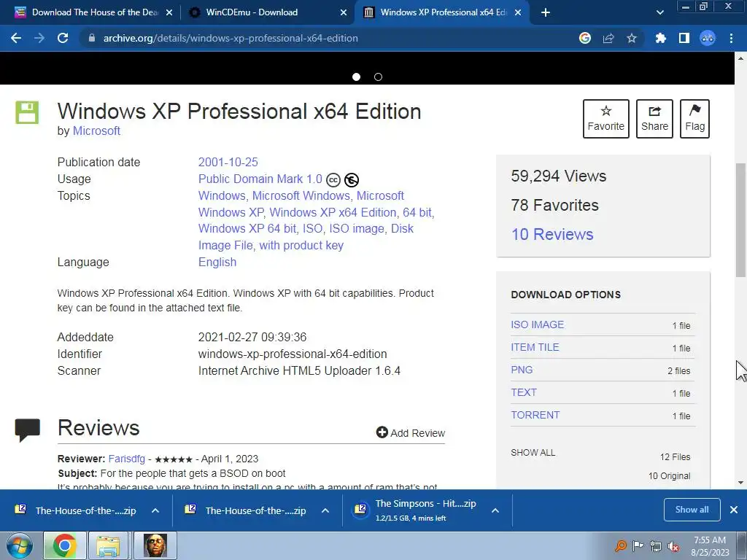The image size is (747, 560).
Task: Close the WinCDEmu Download tab
Action: tap(344, 12)
